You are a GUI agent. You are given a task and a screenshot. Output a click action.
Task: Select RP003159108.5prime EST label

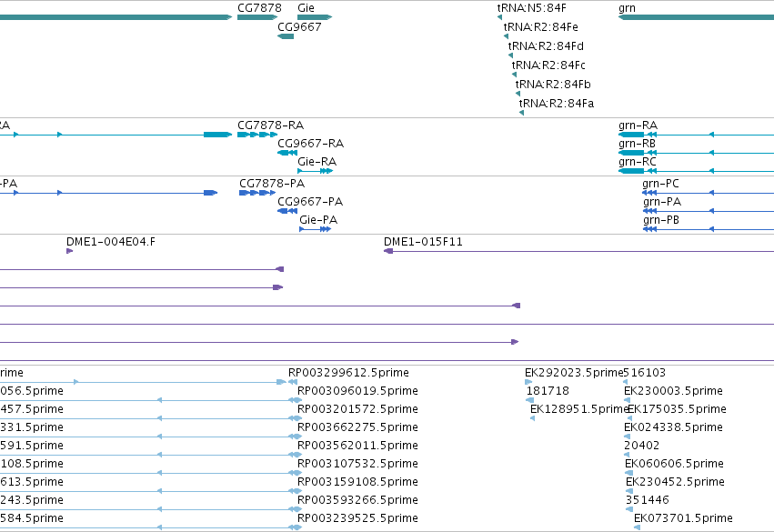coord(357,482)
